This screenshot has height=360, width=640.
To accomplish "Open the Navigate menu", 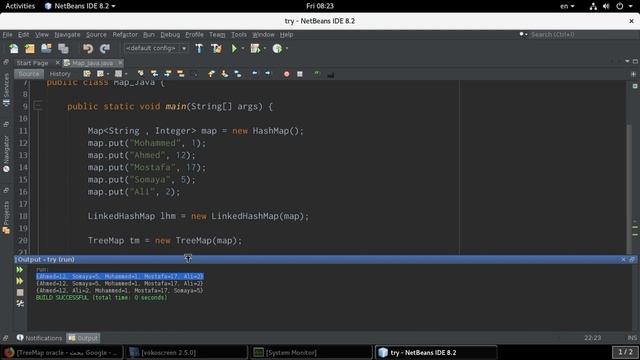I will (x=67, y=35).
